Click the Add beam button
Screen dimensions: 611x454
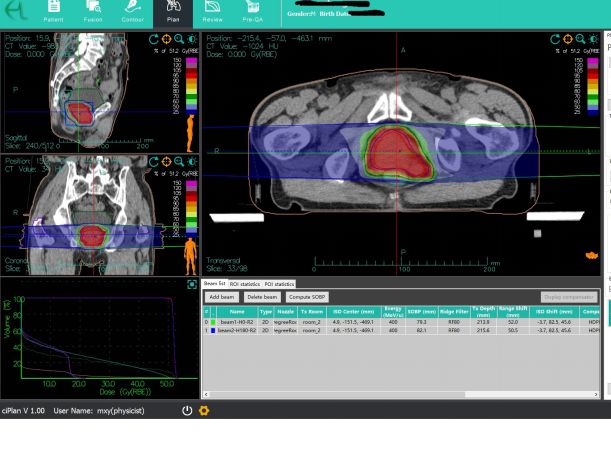[220, 297]
